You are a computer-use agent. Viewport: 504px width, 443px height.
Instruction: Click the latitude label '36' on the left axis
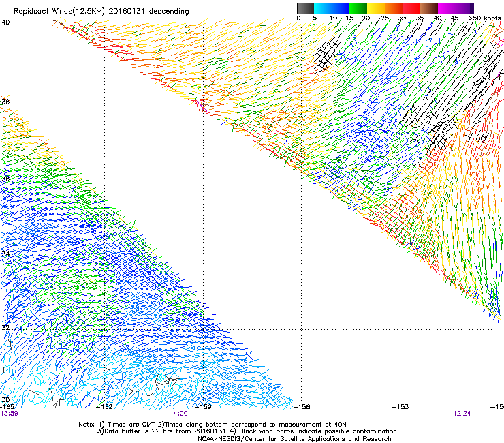click(x=5, y=179)
